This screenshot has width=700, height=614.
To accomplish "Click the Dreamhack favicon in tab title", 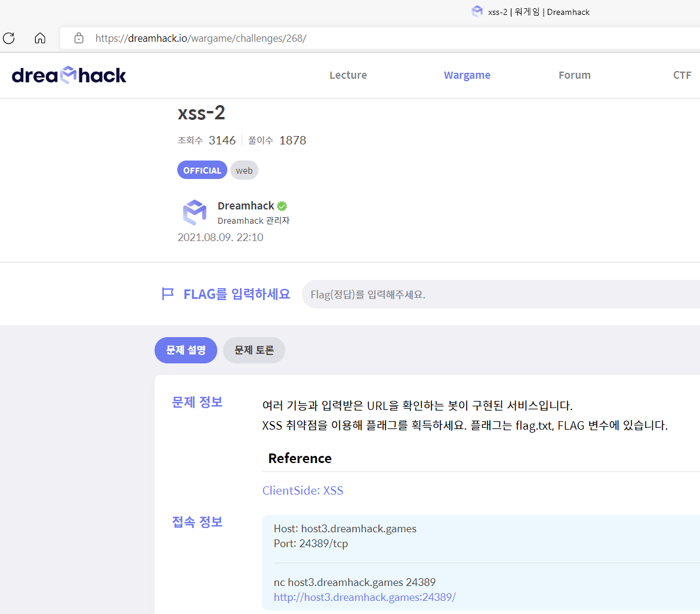I will 477,11.
